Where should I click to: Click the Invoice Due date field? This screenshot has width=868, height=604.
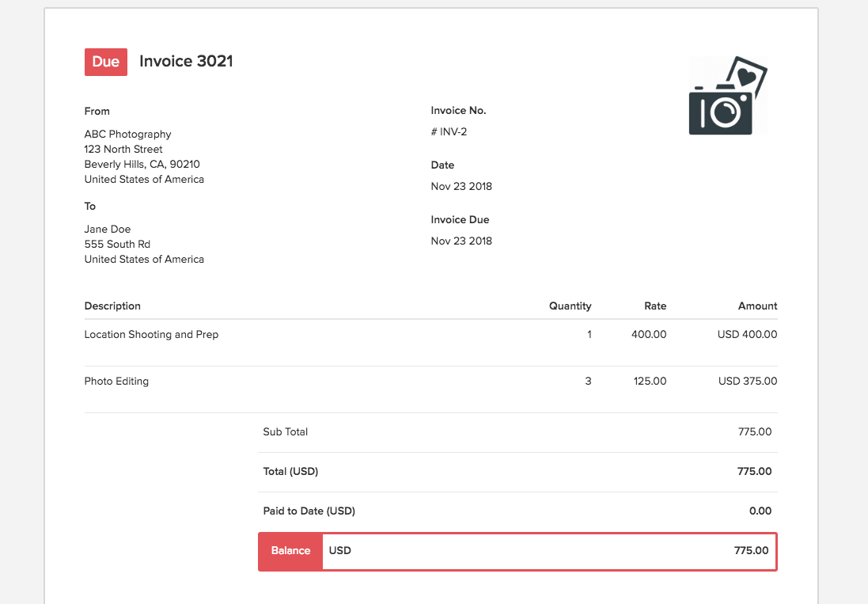pos(461,241)
